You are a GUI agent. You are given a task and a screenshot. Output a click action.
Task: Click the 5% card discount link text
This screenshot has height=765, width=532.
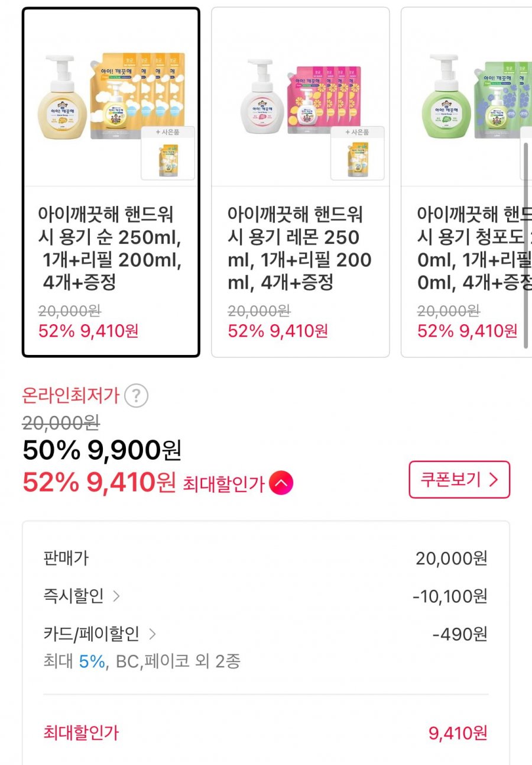(x=92, y=661)
